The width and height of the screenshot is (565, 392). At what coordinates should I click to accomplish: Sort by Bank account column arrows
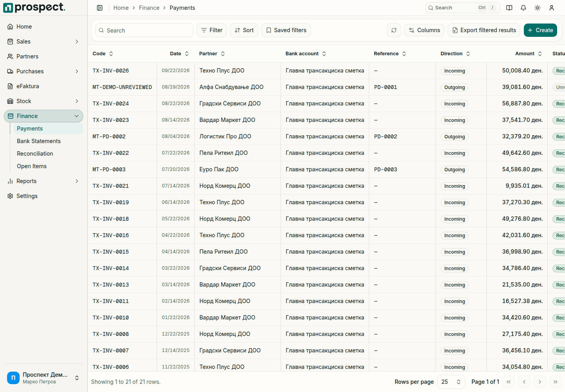pyautogui.click(x=324, y=54)
